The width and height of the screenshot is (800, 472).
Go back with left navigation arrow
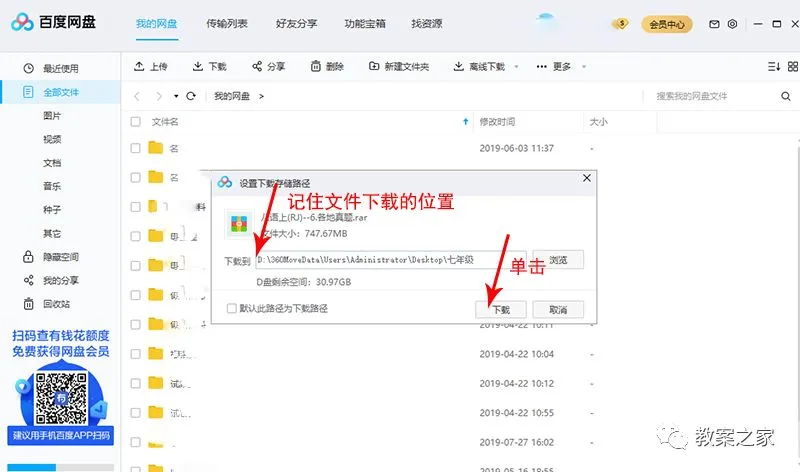tap(137, 96)
